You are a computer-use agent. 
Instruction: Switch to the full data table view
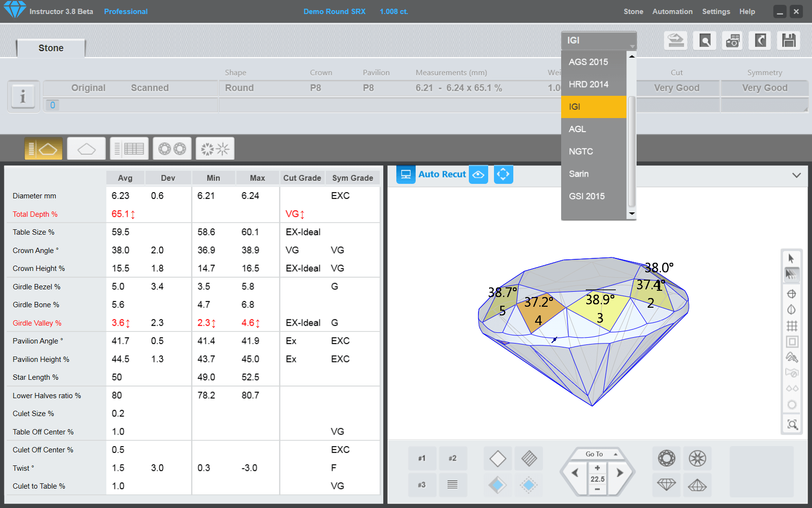129,149
